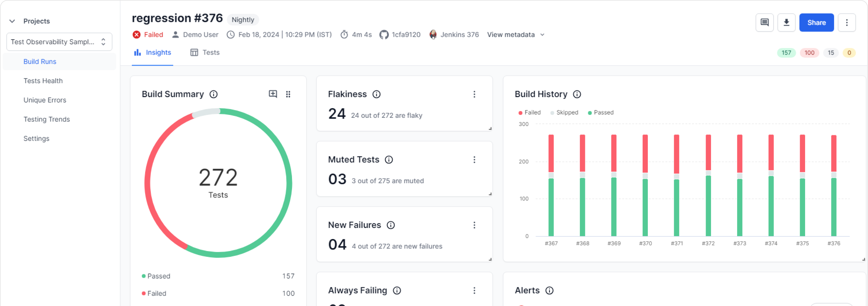Open the Muted Tests card options menu
This screenshot has height=306, width=868.
[x=474, y=160]
